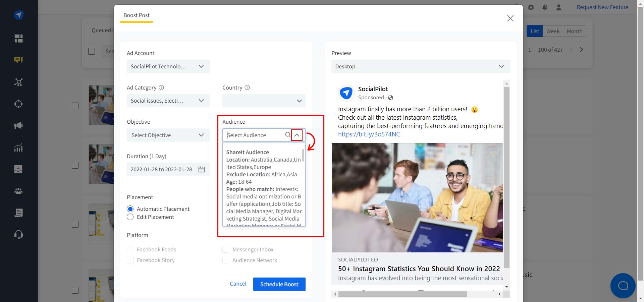Click the Instagram Statistics article headline
Screen dimensions: 644x302
(x=419, y=269)
